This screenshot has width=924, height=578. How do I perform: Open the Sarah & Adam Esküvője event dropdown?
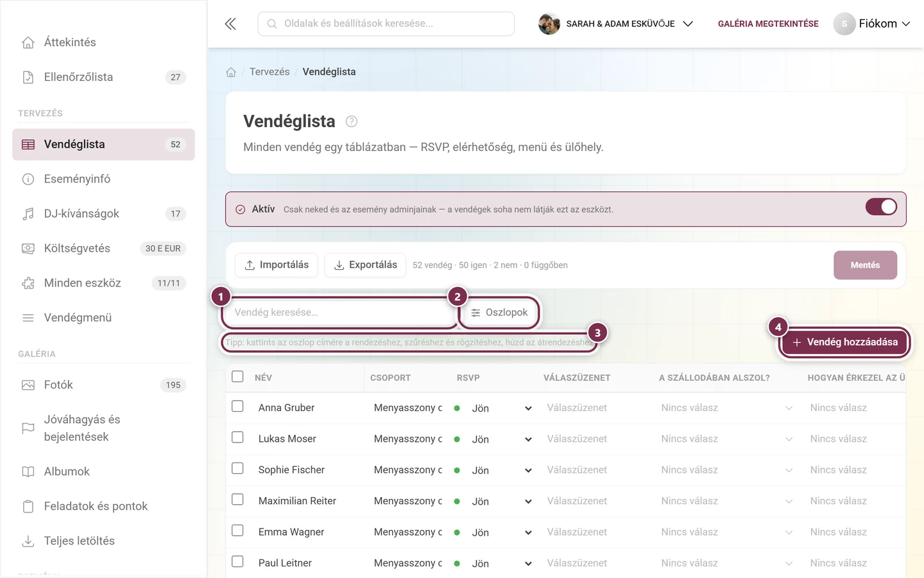tap(616, 24)
